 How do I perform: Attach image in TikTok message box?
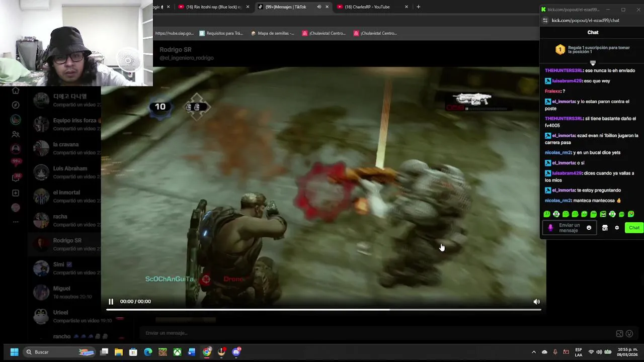pyautogui.click(x=619, y=333)
